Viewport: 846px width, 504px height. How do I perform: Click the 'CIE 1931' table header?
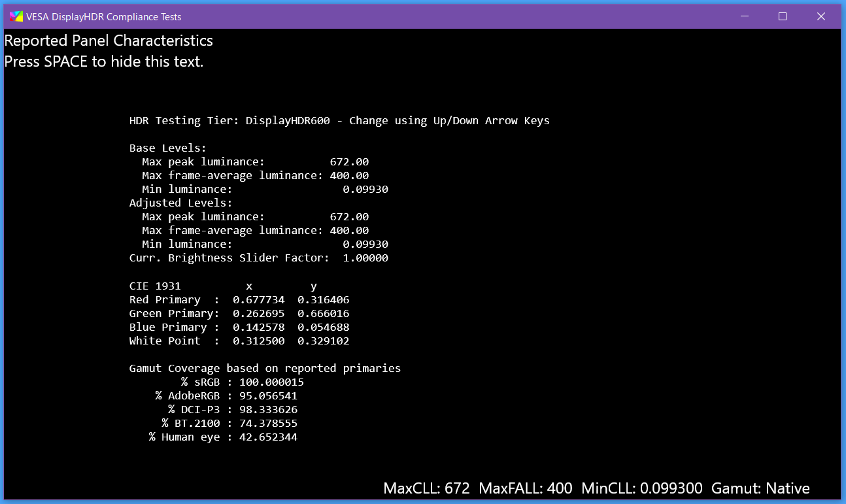point(155,286)
